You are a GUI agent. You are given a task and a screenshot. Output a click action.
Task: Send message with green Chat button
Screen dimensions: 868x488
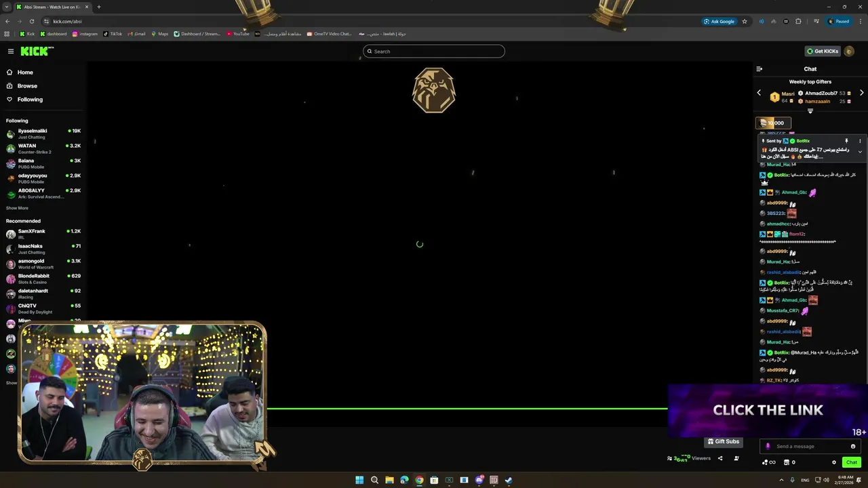852,462
